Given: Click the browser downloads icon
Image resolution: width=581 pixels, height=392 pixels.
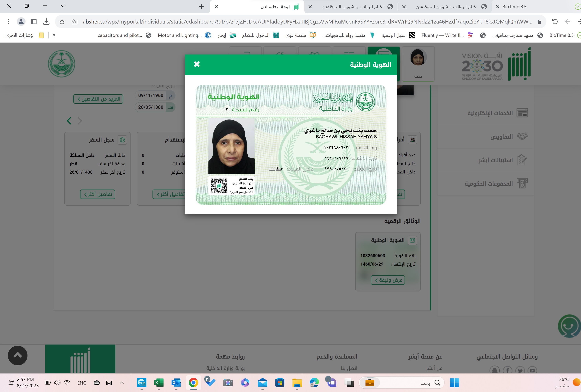Looking at the screenshot, I should pos(46,22).
